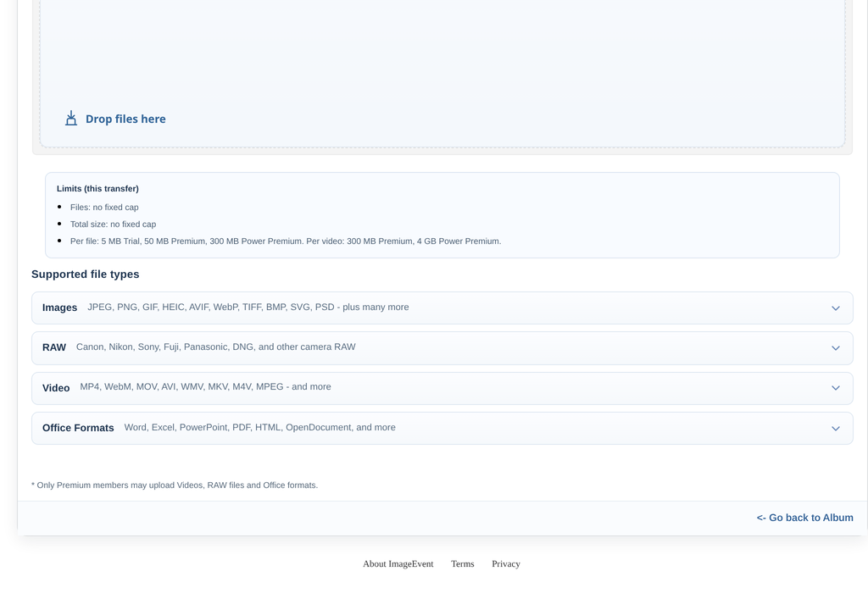Open the Terms footer link
Screen dimensions: 868x610
click(x=462, y=564)
